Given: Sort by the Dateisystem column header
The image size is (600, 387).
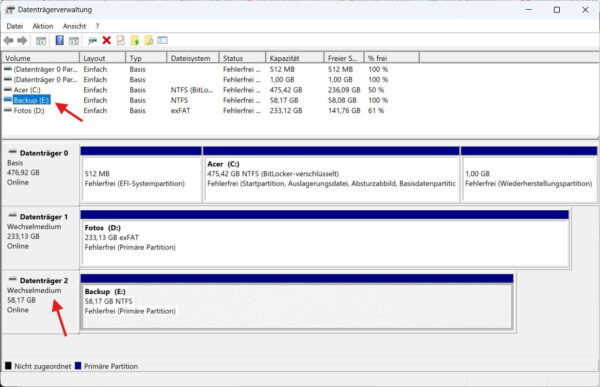Looking at the screenshot, I should [193, 58].
